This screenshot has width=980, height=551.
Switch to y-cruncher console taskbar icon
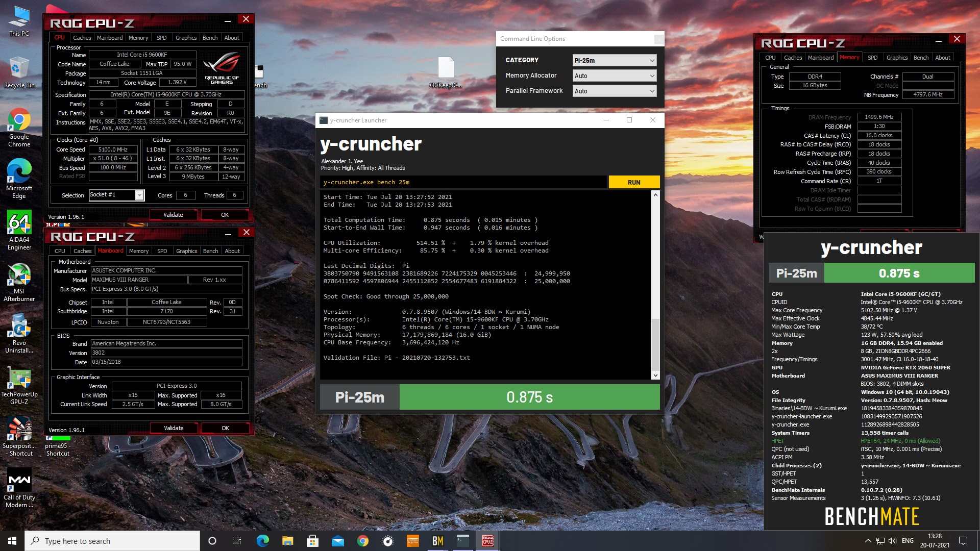[x=463, y=541]
